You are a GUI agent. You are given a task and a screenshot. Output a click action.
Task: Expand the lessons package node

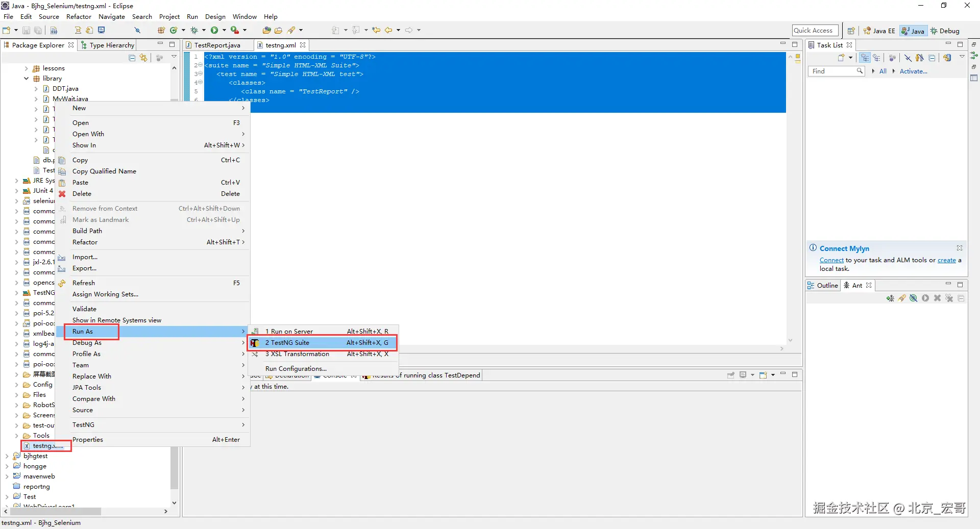[27, 68]
